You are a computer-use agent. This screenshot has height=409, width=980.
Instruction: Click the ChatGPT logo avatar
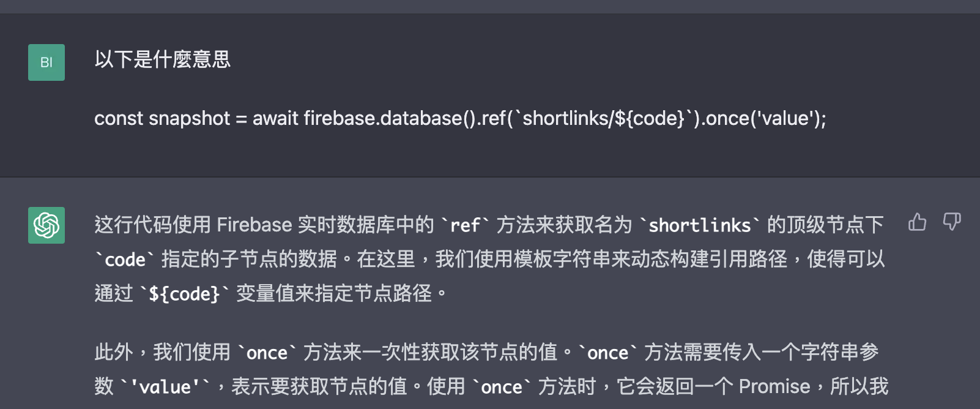coord(46,225)
